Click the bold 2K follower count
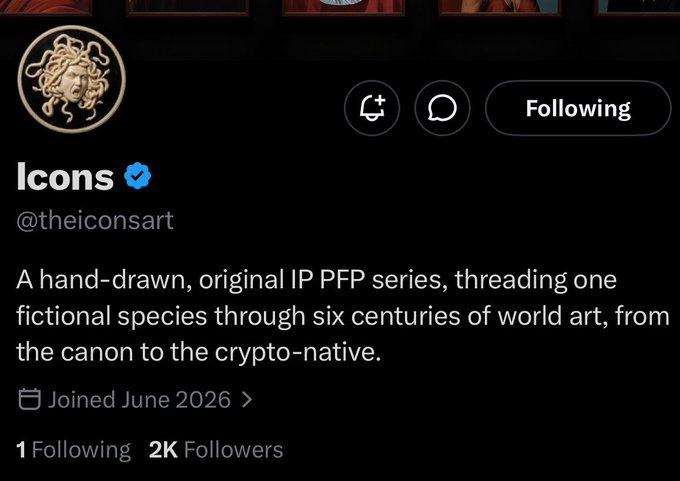 pyautogui.click(x=163, y=450)
